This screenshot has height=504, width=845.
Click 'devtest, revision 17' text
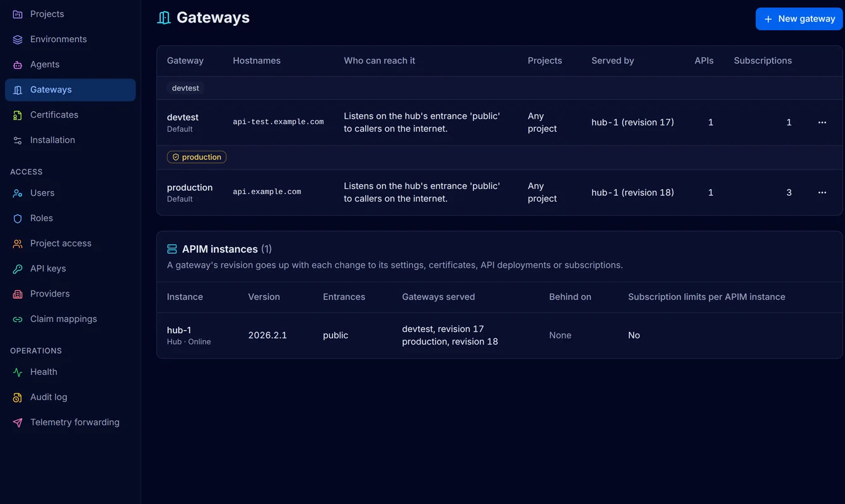443,329
